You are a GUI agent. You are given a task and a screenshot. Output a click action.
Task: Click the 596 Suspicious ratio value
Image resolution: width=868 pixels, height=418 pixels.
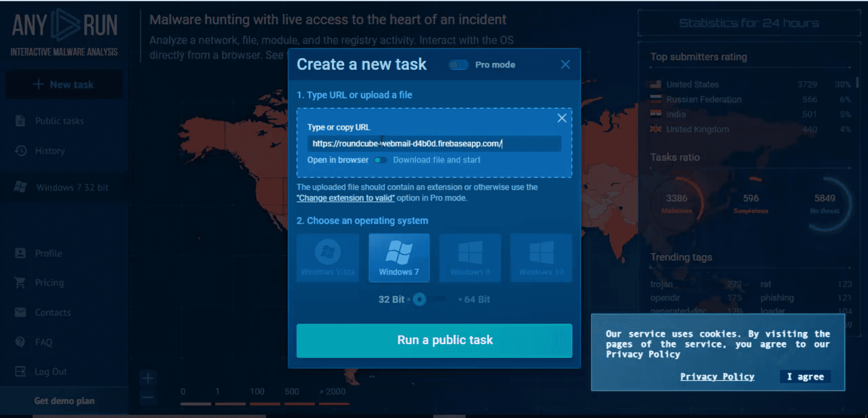point(751,198)
